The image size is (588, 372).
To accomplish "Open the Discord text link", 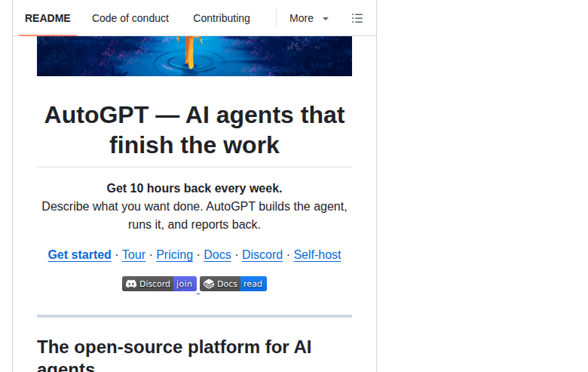I will click(x=262, y=254).
